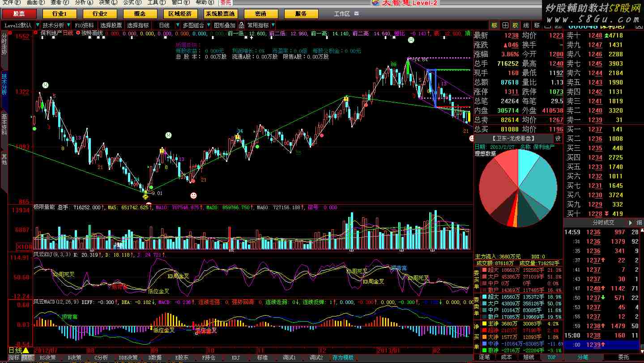
Task: Toggle the 田 grid layout icon
Action: pyautogui.click(x=505, y=25)
